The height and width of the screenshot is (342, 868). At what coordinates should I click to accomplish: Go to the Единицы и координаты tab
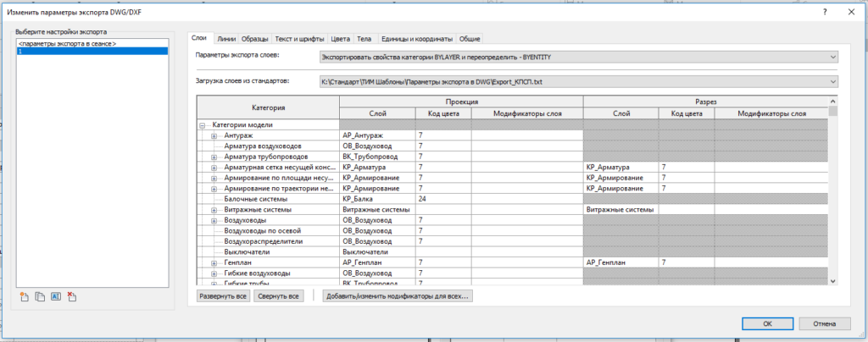coord(416,39)
